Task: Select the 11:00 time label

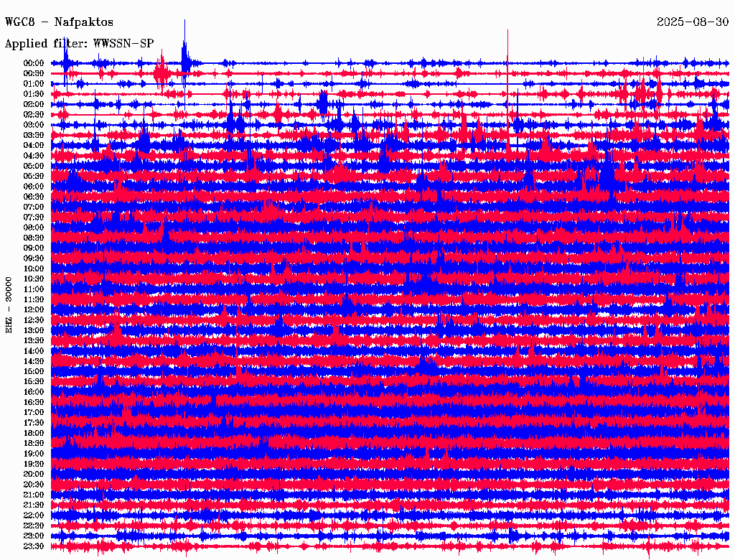Action: click(x=34, y=289)
